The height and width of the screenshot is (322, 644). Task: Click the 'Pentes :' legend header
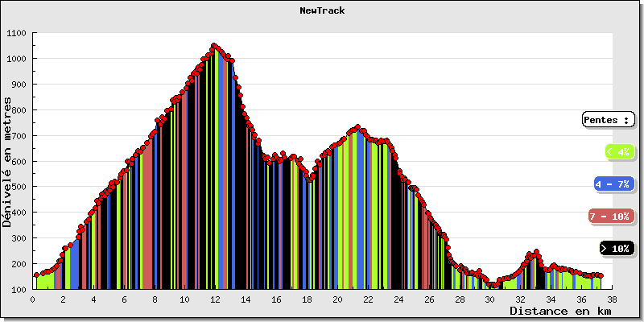pyautogui.click(x=609, y=120)
